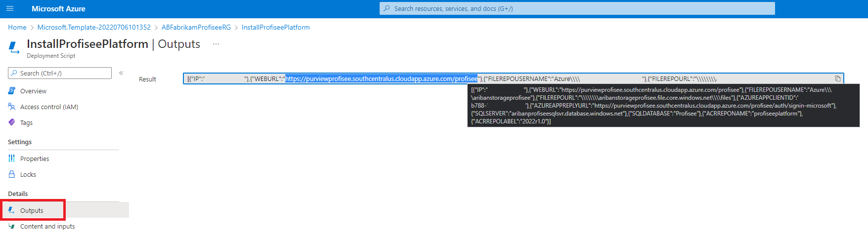Click the Deployment Script subtitle

[51, 56]
